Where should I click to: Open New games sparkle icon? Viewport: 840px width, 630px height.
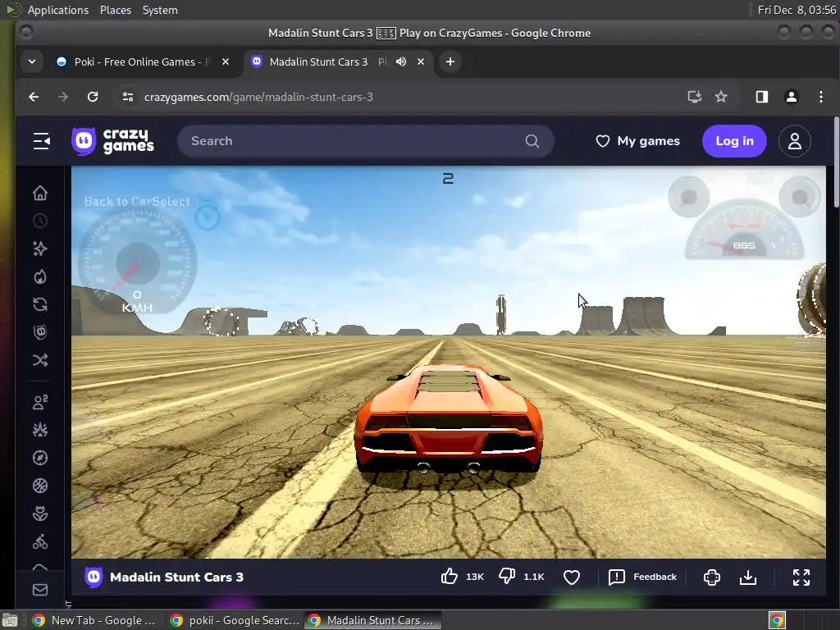point(40,249)
